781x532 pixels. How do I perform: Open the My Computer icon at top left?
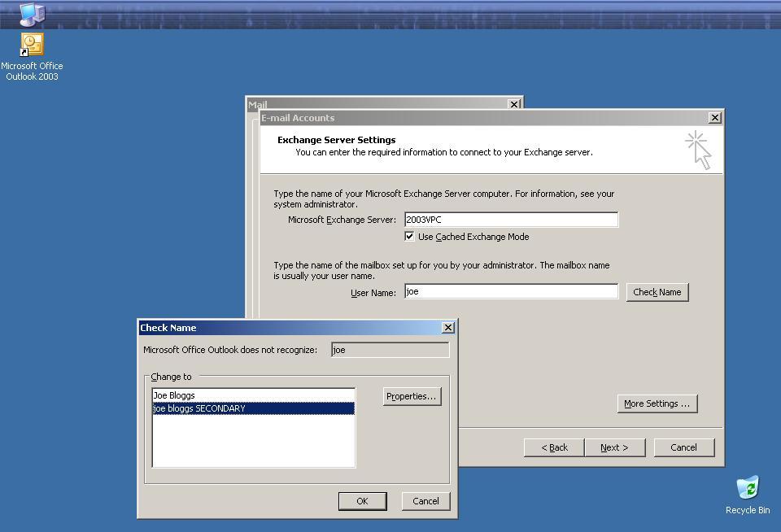point(32,14)
